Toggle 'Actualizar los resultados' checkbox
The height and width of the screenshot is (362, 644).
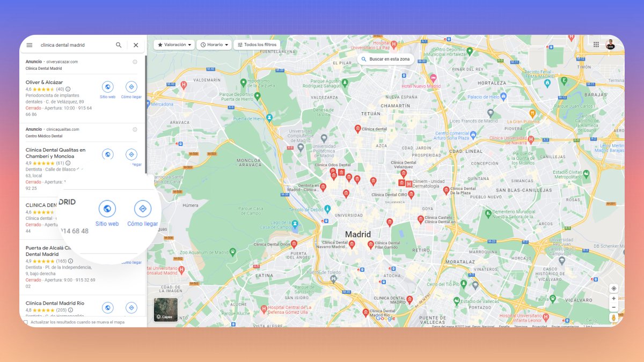point(26,322)
